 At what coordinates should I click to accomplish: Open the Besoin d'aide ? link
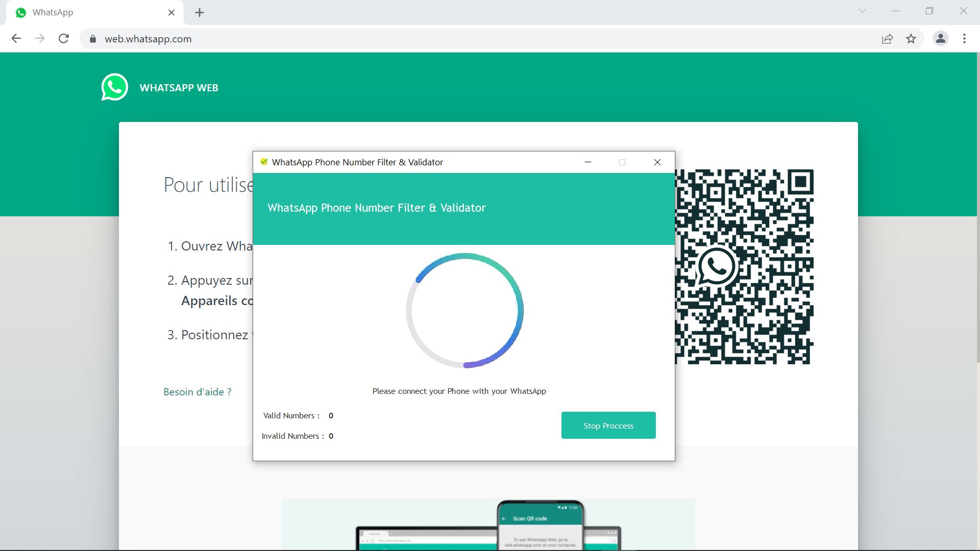pos(197,392)
